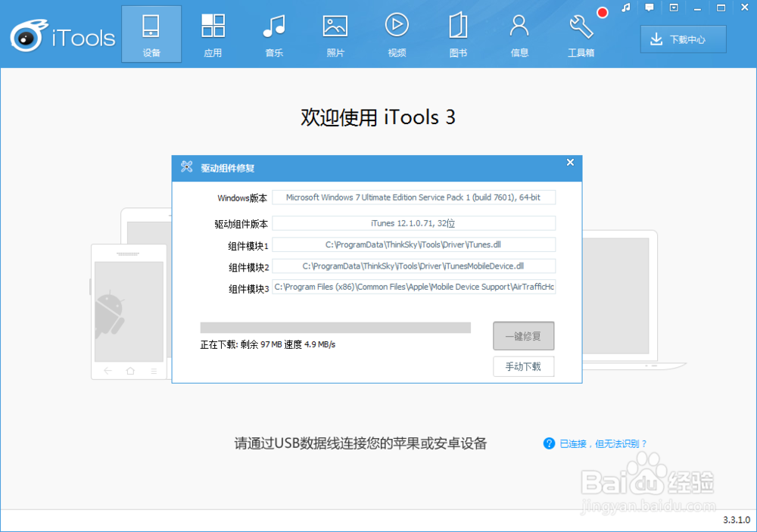Open the 已连接，但无法识别？ help link
Screen dimensions: 757x532
603,443
